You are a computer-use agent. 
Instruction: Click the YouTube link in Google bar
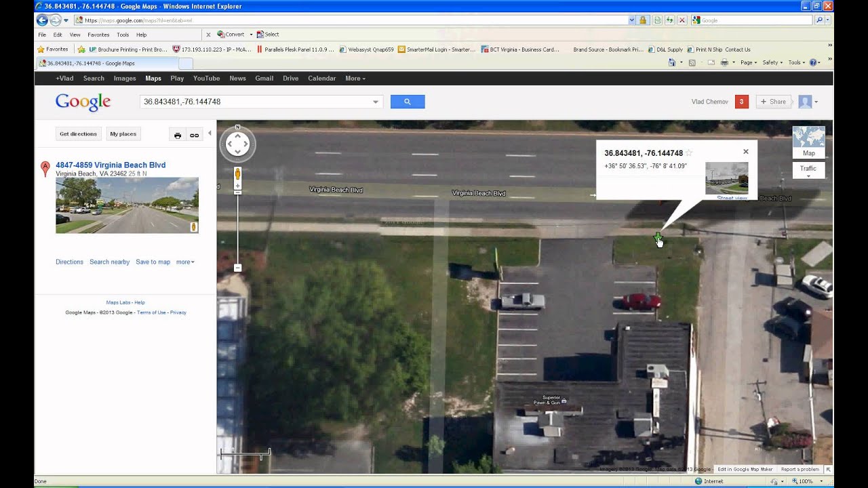pyautogui.click(x=206, y=79)
